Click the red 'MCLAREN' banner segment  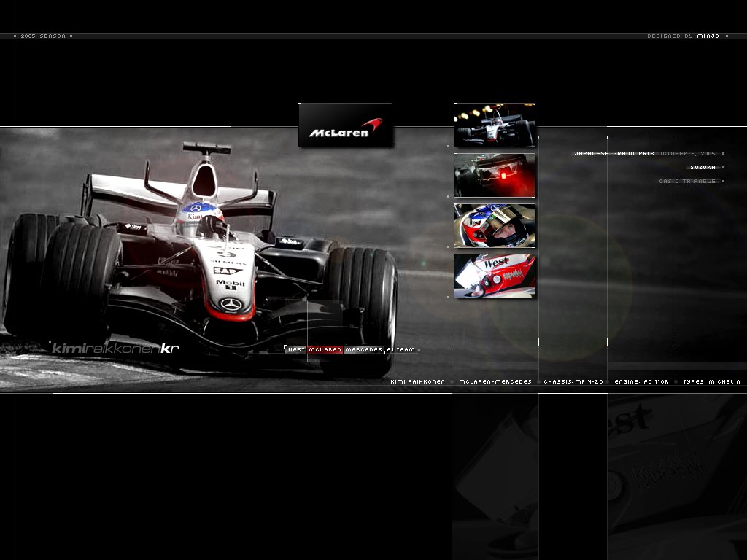click(325, 349)
